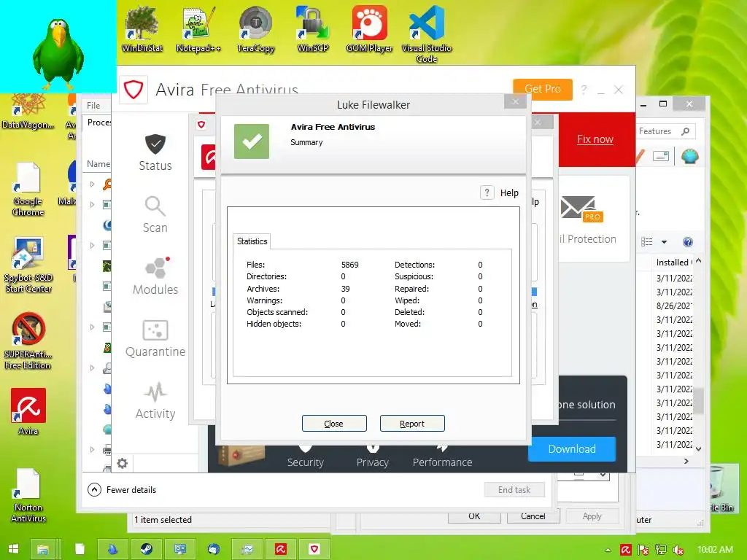Open GOM Player desktop shortcut
Image resolution: width=747 pixels, height=560 pixels.
click(369, 29)
